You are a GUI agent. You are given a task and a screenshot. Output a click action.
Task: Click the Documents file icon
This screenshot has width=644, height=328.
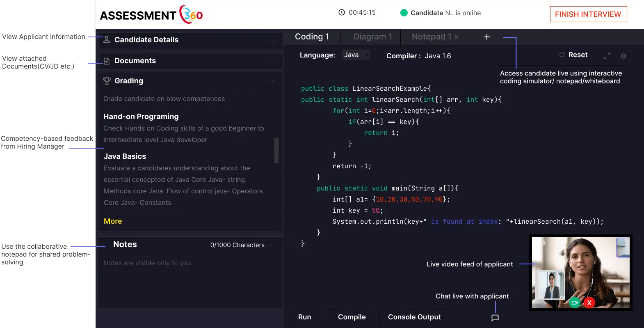(x=107, y=61)
